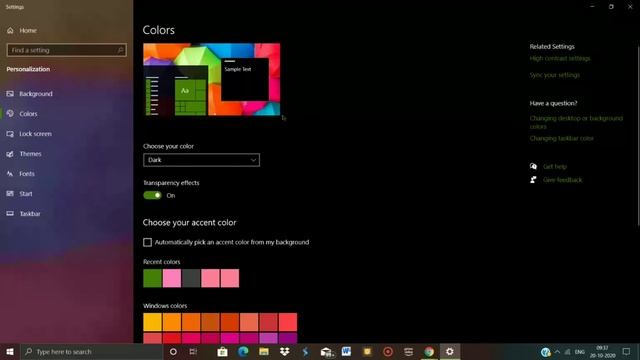Click the globe shield tray icon

tap(545, 351)
